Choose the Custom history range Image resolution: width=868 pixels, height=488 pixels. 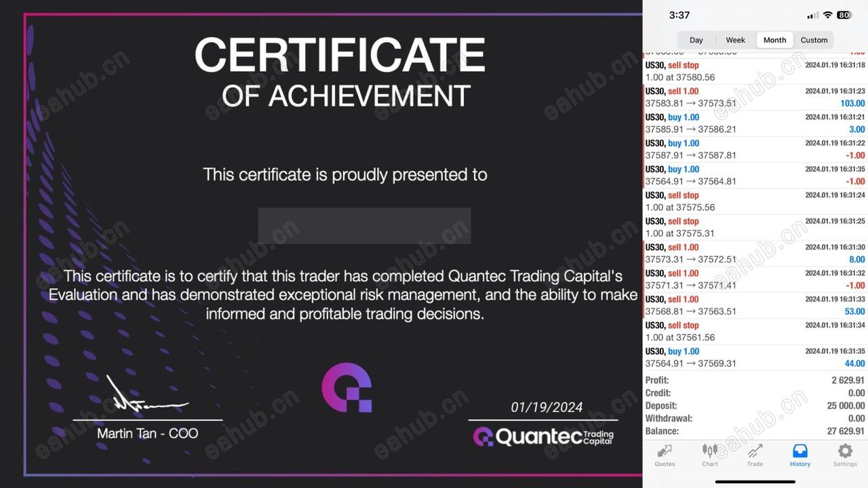click(x=814, y=40)
